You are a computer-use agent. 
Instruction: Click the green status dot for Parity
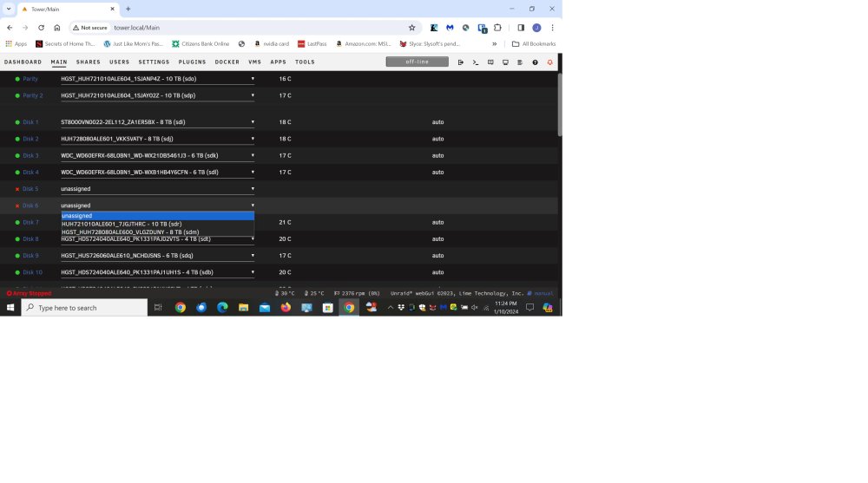17,79
